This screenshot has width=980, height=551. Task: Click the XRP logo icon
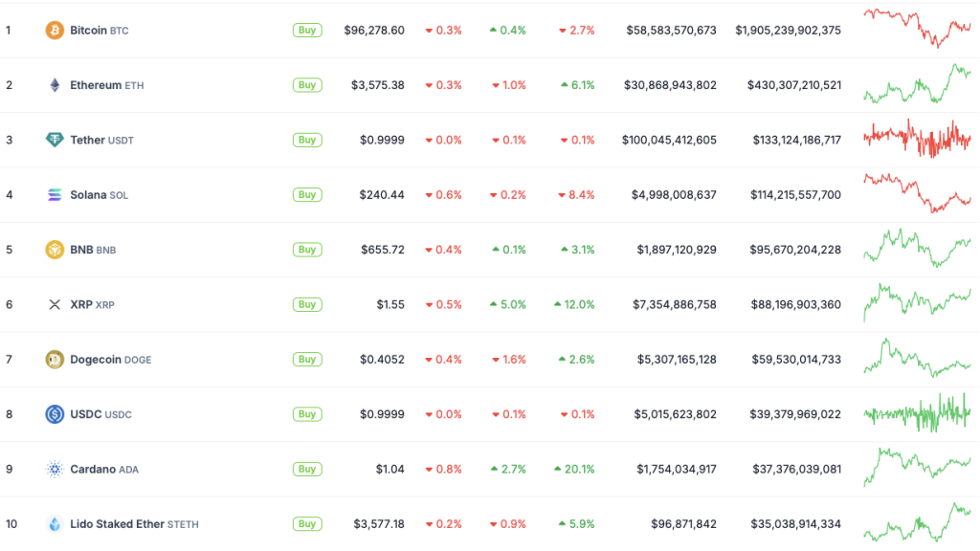coord(54,304)
